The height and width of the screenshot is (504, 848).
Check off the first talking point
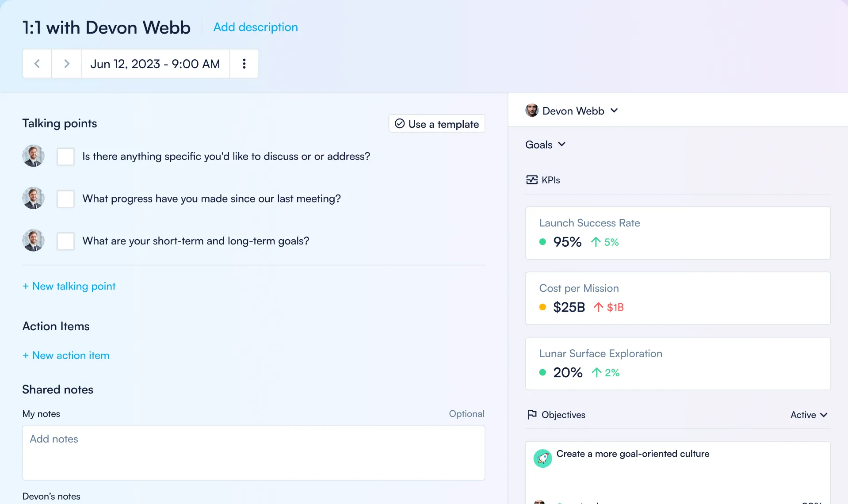point(65,156)
